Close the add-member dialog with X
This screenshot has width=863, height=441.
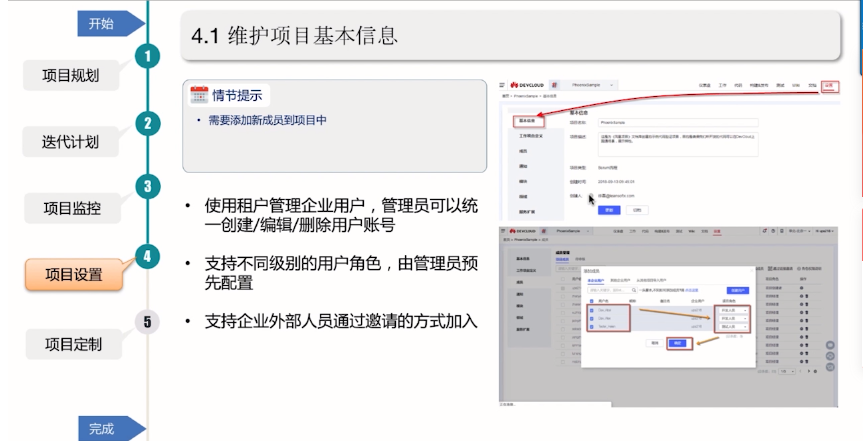pos(752,271)
